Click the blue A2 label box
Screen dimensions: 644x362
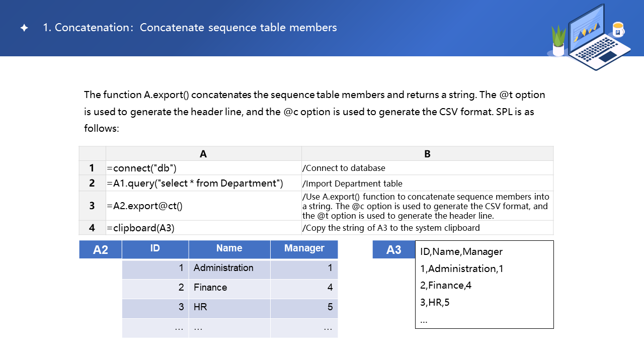(101, 249)
